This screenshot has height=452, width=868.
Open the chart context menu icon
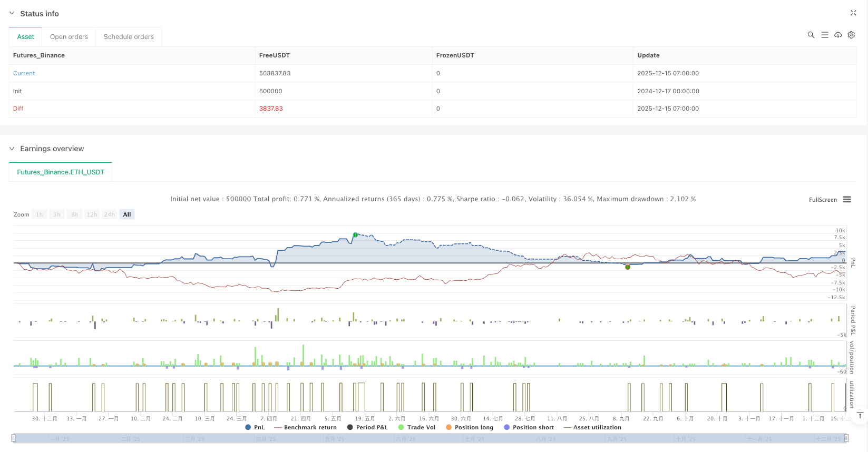pos(847,200)
